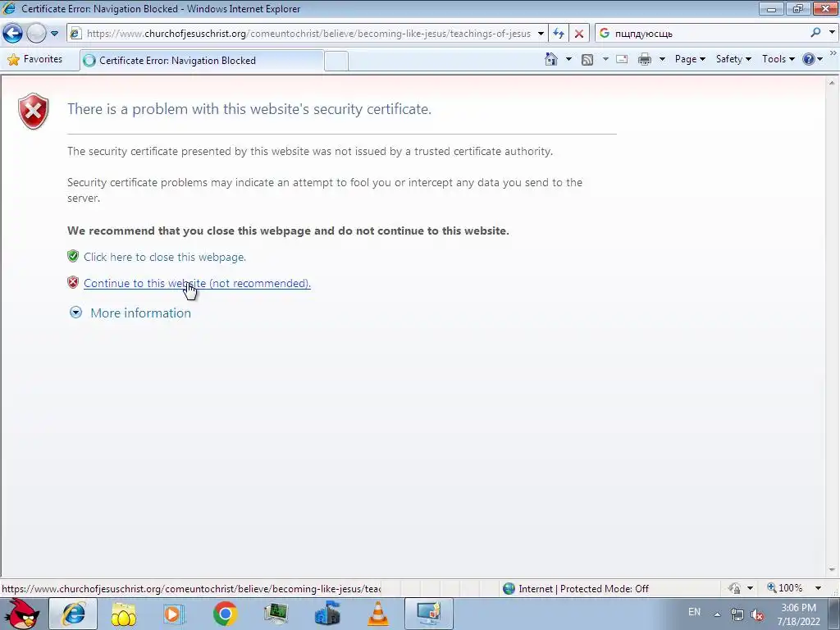Click red shield icon beside Continue link

tap(73, 282)
